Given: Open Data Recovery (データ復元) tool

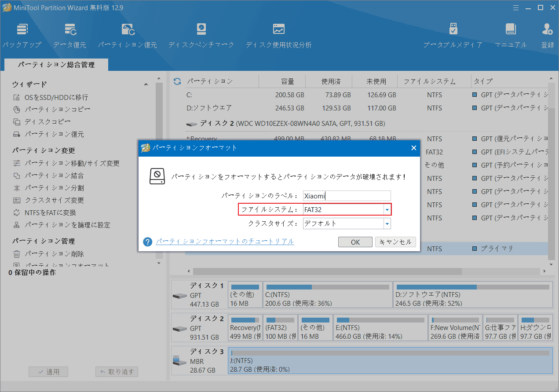Looking at the screenshot, I should point(70,35).
